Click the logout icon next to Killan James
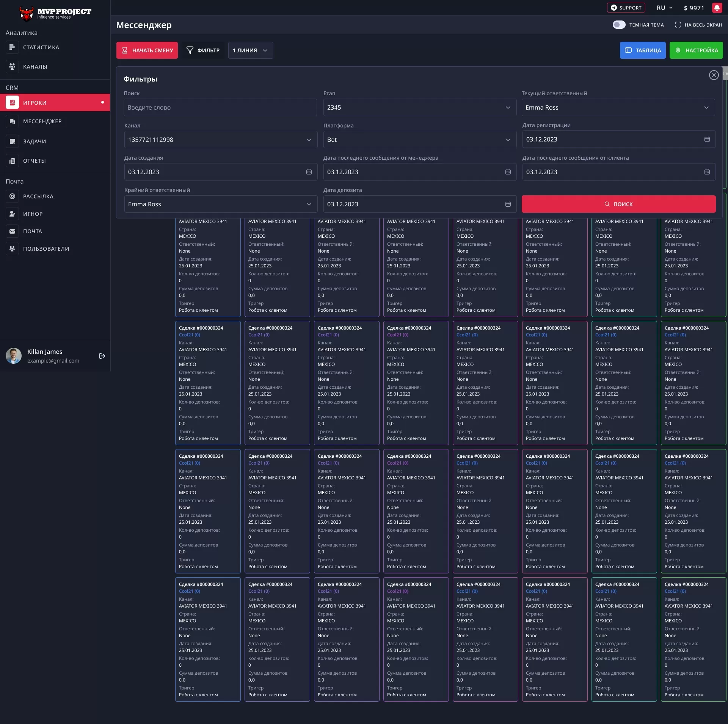728x724 pixels. click(102, 356)
